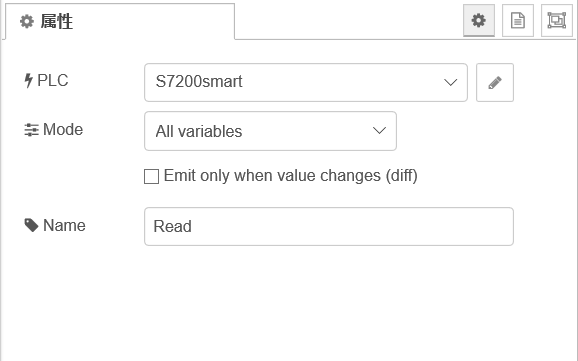
Task: Click the empty area below Name field
Action: coord(289,302)
